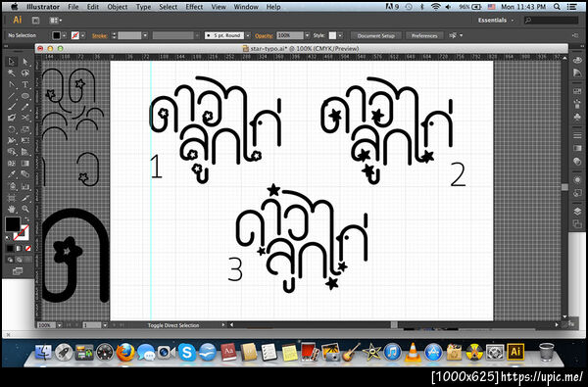Select the Artboard tool
588x387 pixels.
point(12,198)
